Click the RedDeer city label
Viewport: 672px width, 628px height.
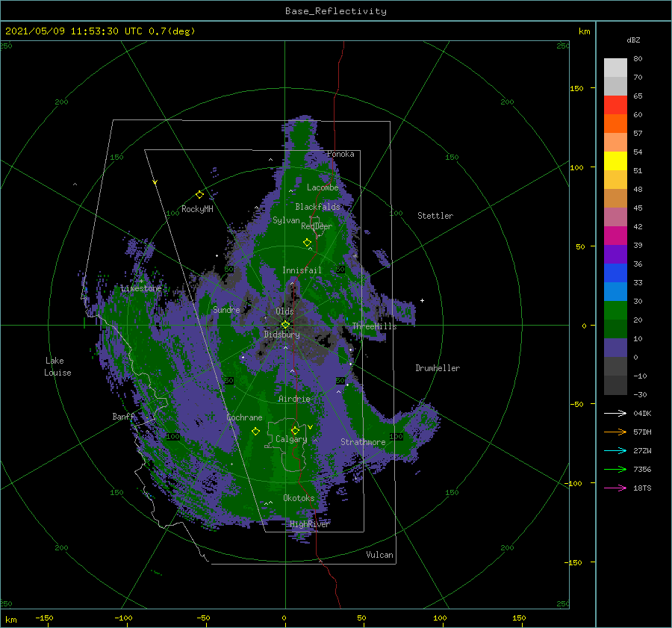click(317, 226)
